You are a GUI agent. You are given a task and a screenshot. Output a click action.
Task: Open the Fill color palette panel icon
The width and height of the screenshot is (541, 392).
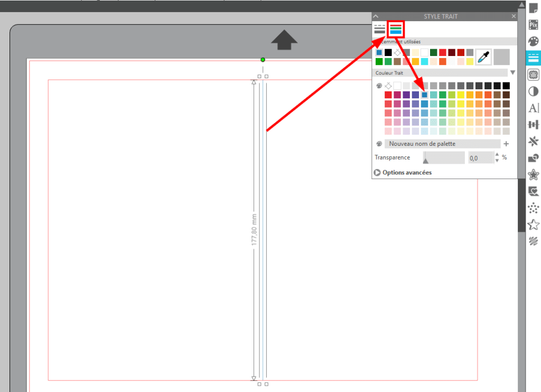pos(534,41)
